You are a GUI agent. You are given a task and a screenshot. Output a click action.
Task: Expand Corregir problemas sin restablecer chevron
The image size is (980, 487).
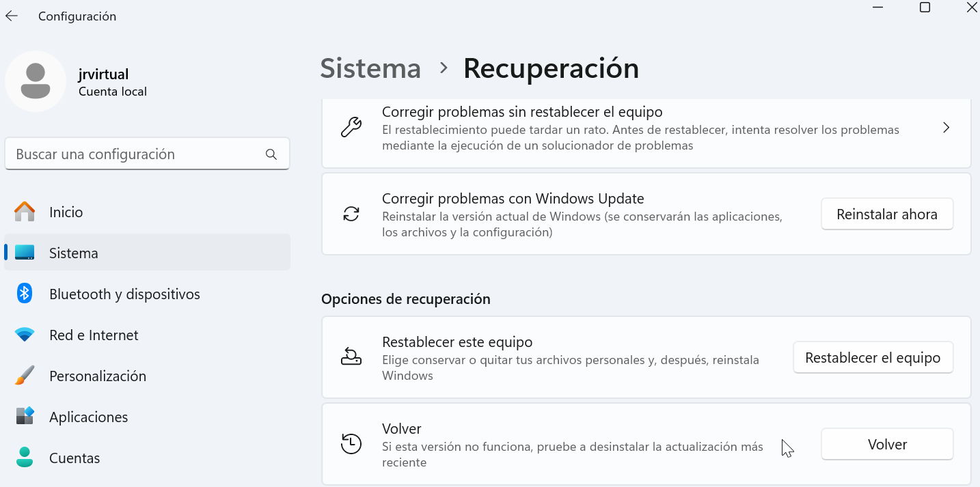[x=946, y=128]
